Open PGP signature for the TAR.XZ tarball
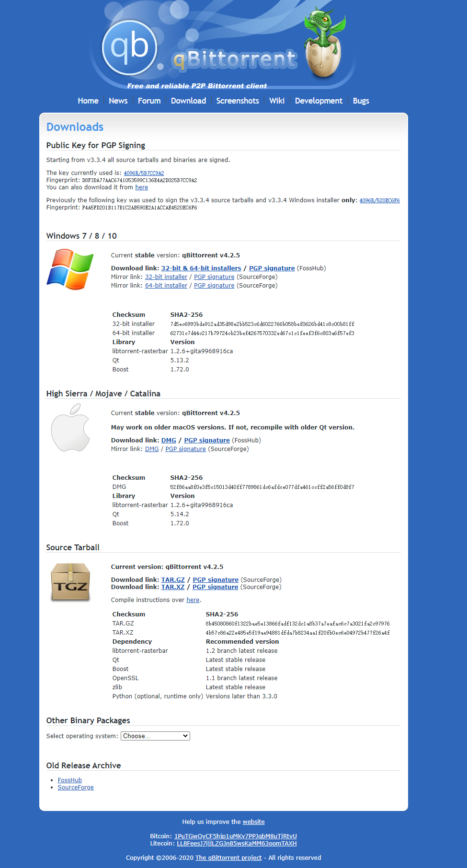 pyautogui.click(x=215, y=587)
